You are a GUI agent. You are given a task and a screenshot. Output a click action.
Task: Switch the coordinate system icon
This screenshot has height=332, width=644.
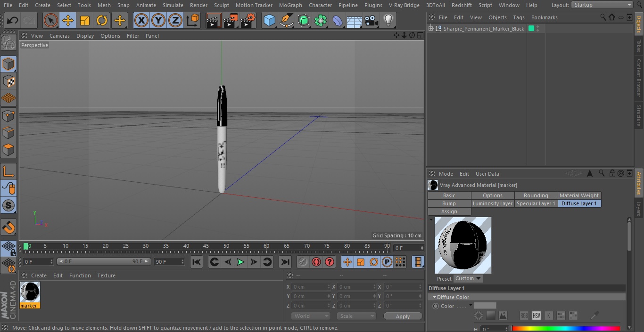coord(193,20)
